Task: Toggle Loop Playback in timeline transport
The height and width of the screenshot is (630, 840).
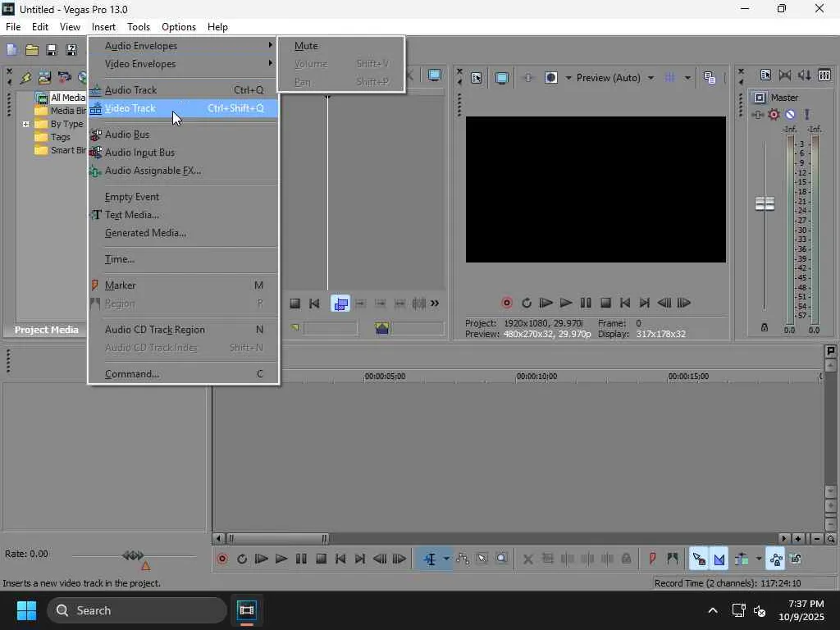Action: [242, 559]
